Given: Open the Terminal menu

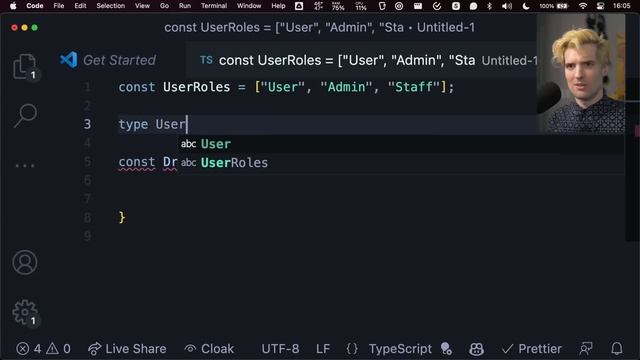Looking at the screenshot, I should click(214, 6).
